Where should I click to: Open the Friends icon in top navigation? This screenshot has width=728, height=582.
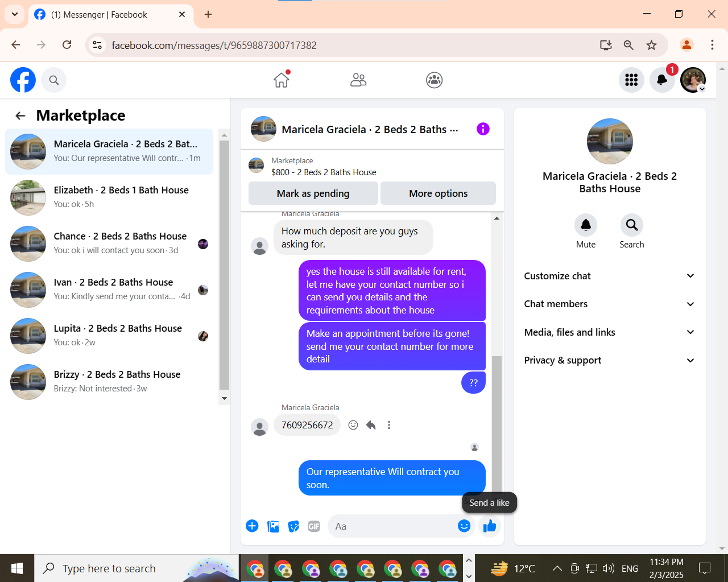(x=358, y=80)
